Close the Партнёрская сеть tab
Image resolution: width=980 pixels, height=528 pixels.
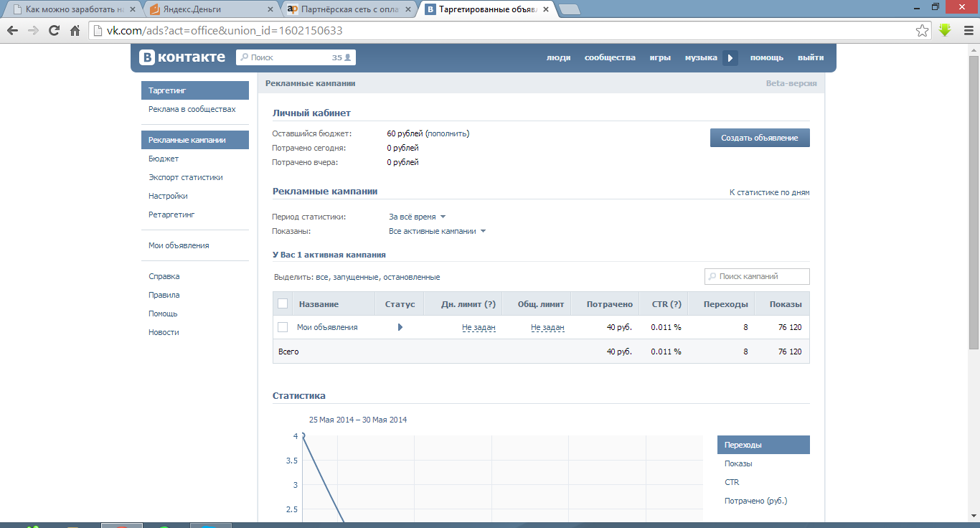click(408, 10)
